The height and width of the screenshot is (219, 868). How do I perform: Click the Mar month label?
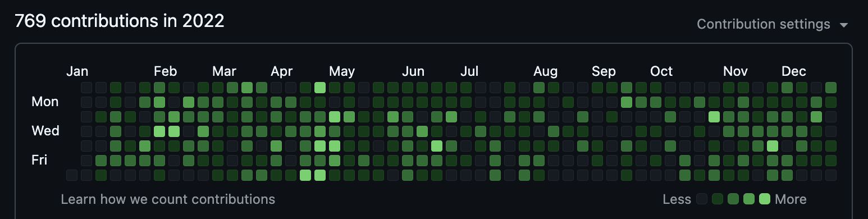[x=224, y=71]
